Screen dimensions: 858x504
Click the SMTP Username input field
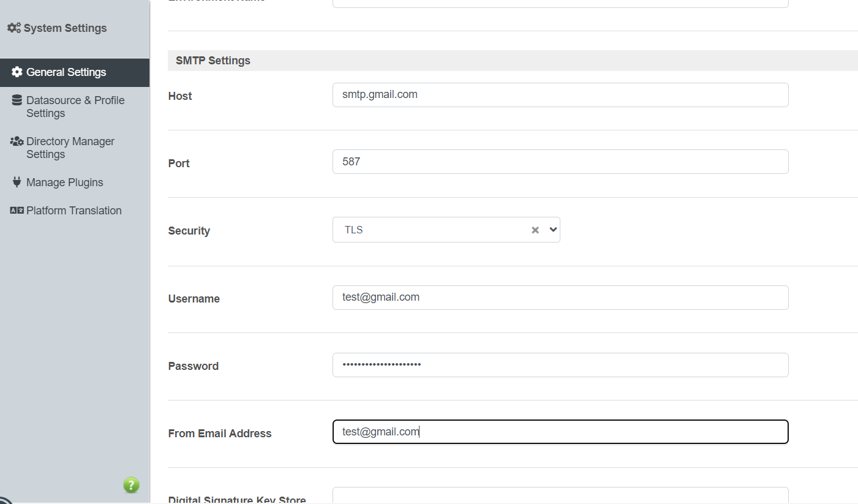click(x=560, y=298)
